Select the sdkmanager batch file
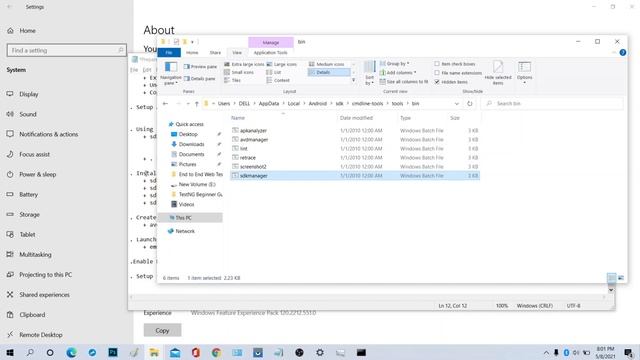The width and height of the screenshot is (640, 360). click(x=355, y=176)
